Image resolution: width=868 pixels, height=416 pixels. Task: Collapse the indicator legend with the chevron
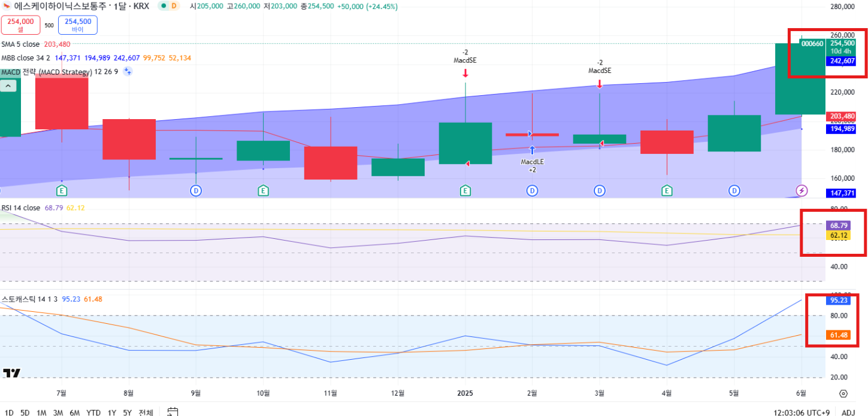(x=8, y=87)
